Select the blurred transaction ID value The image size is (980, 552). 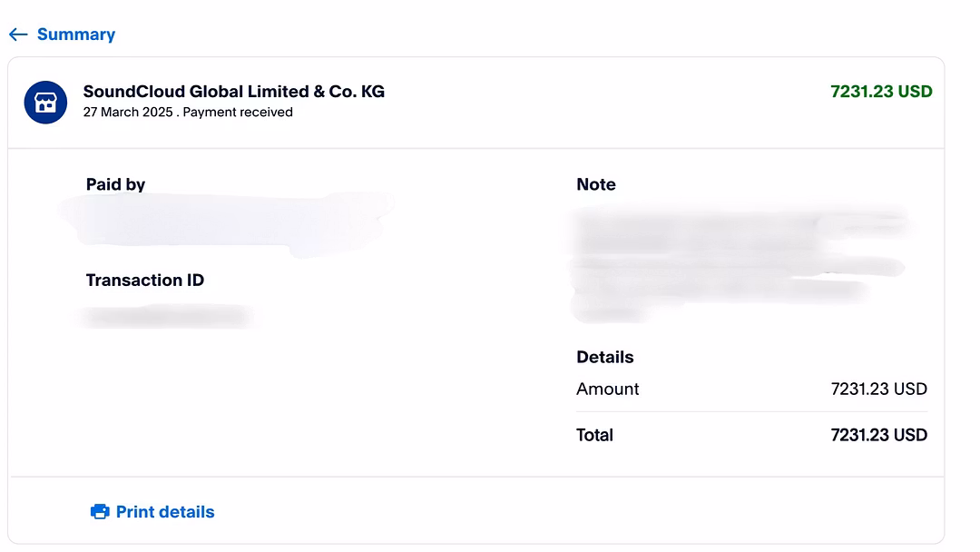[168, 316]
